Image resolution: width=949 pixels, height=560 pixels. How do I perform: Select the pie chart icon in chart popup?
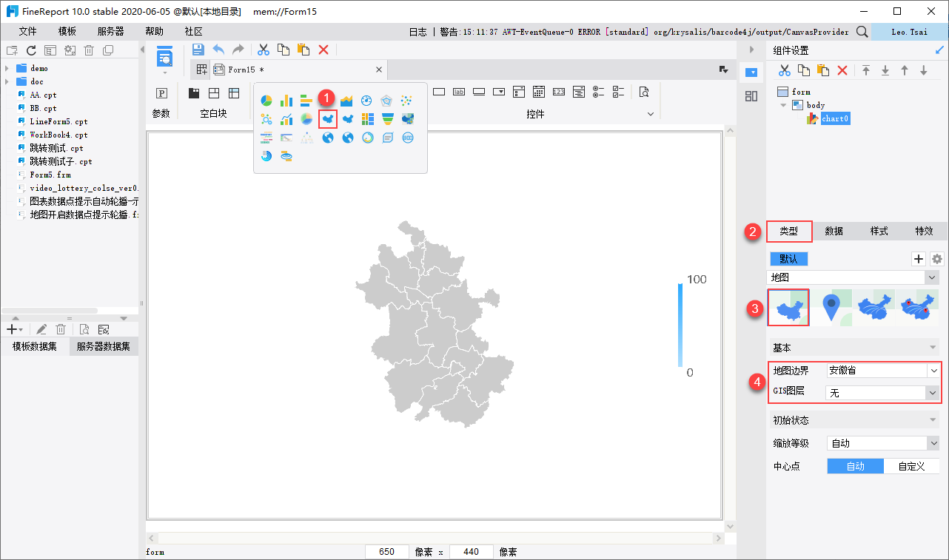[x=266, y=101]
